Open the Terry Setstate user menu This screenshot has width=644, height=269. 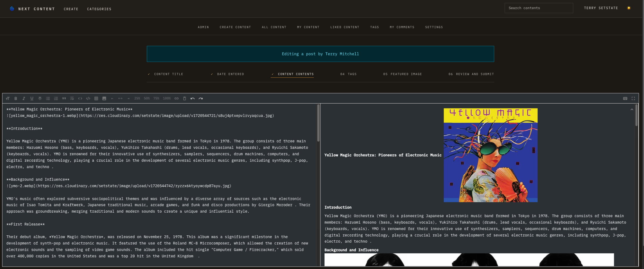tap(601, 8)
